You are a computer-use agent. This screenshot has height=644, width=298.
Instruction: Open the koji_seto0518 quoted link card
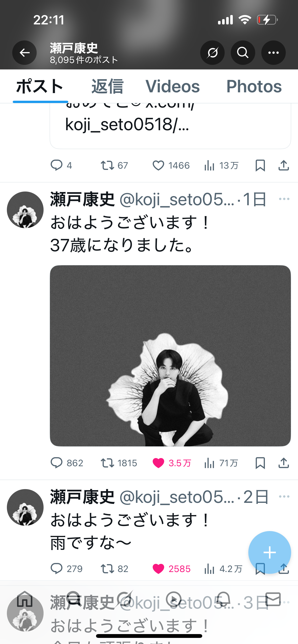click(170, 125)
